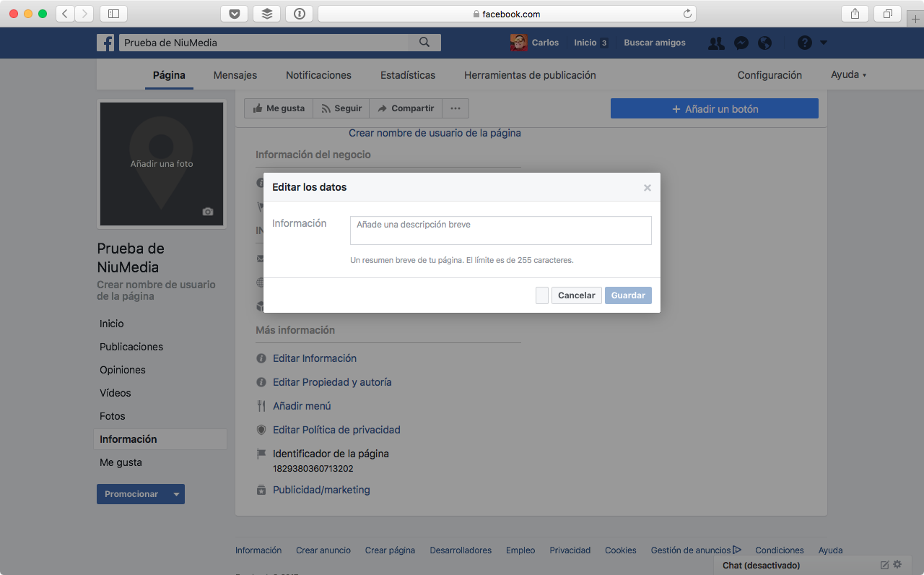Click the Añadir un botón button

click(x=715, y=108)
